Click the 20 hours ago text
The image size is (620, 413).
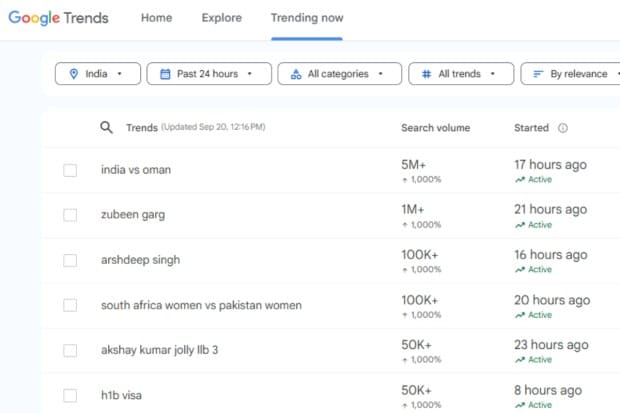pyautogui.click(x=552, y=300)
